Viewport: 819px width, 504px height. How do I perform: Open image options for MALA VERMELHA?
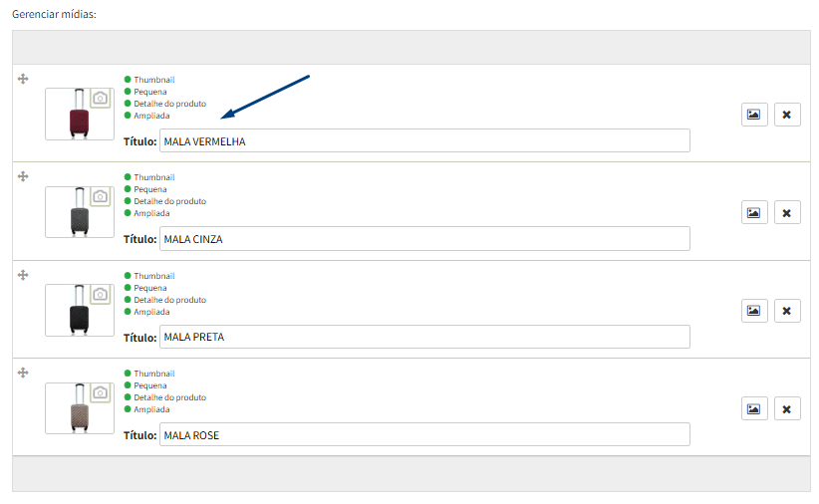(753, 115)
